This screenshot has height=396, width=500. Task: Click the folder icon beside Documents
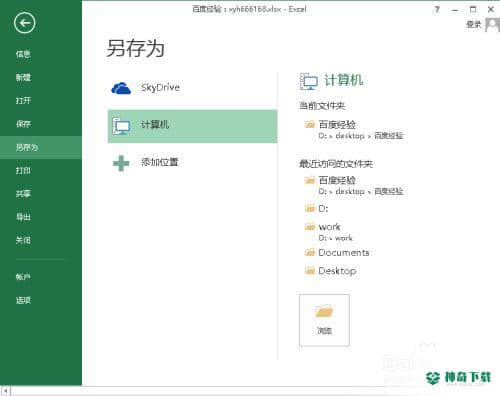coord(310,253)
